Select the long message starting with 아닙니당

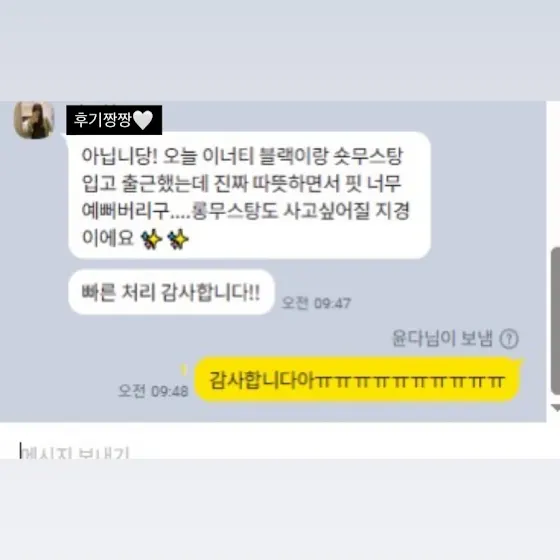(x=249, y=195)
